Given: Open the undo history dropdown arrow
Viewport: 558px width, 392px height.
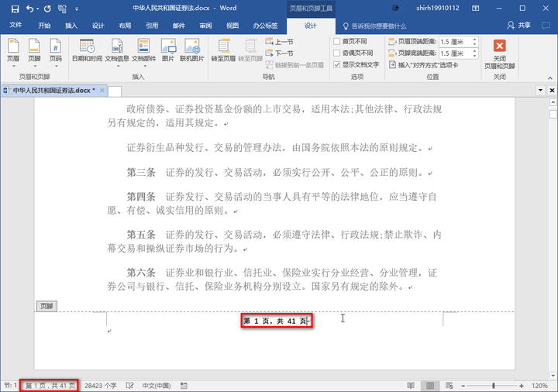Looking at the screenshot, I should tap(37, 9).
